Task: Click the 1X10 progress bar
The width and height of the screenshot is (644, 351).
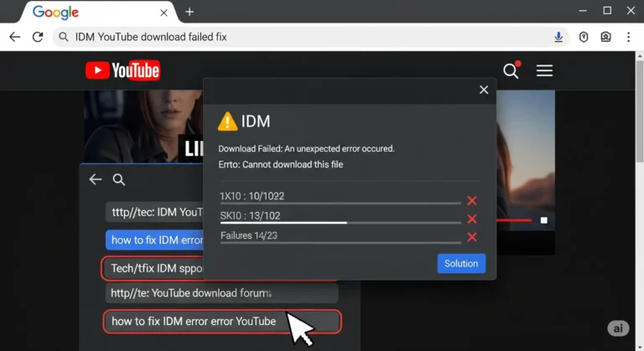Action: 340,204
